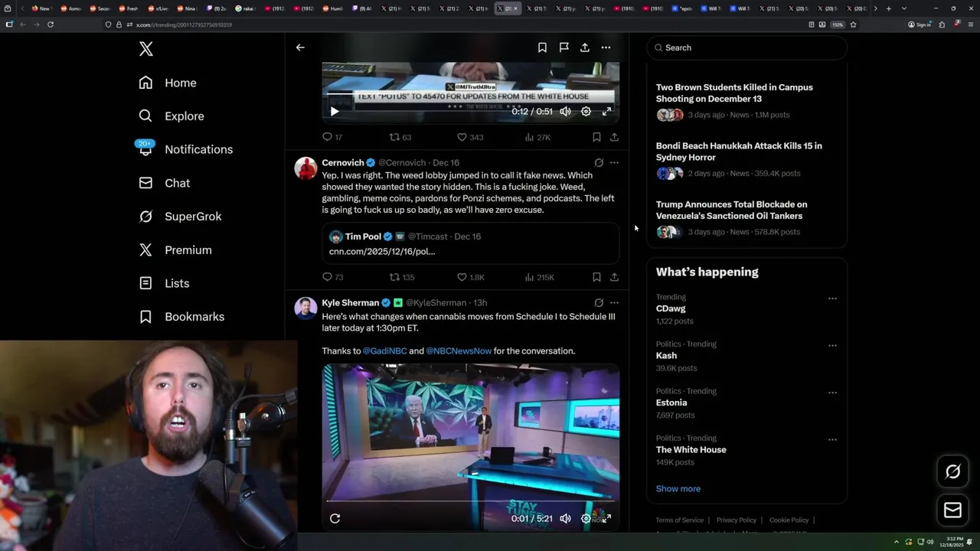Viewport: 980px width, 551px height.
Task: Click the Terms of Service link
Action: pos(679,520)
